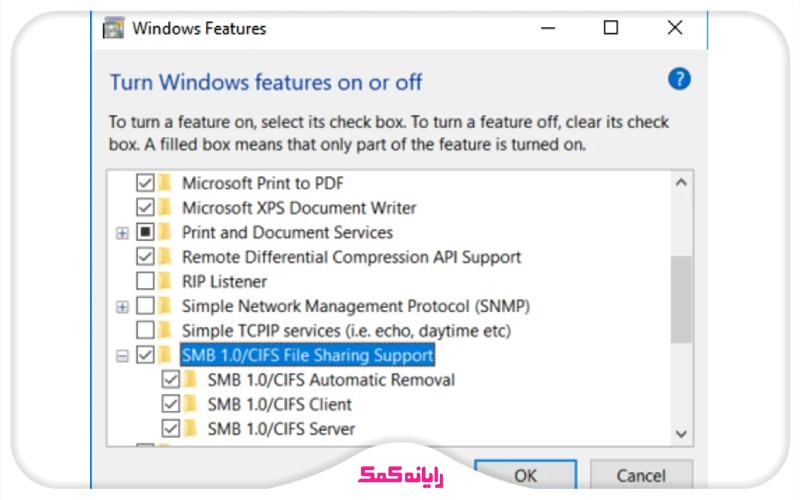Select the SMB 1.0/CIFS File Sharing Support item
This screenshot has height=500, width=800.
(307, 355)
